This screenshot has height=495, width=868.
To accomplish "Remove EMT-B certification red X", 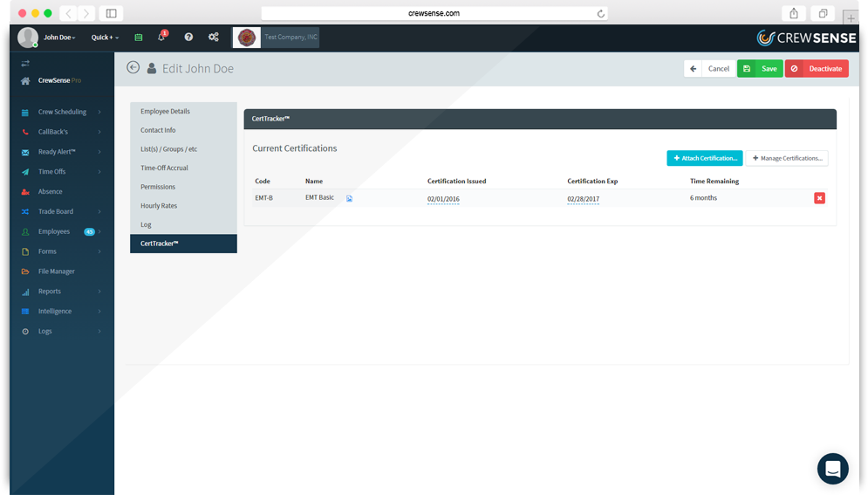I will coord(820,198).
